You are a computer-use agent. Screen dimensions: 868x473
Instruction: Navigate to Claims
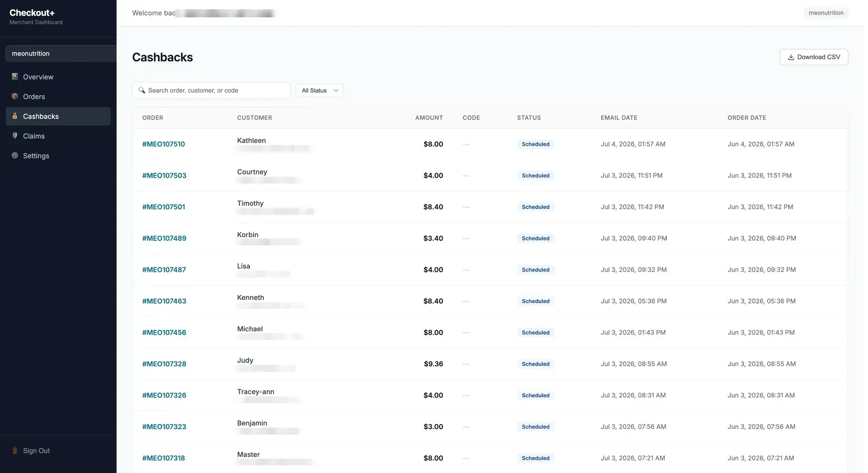[58, 136]
